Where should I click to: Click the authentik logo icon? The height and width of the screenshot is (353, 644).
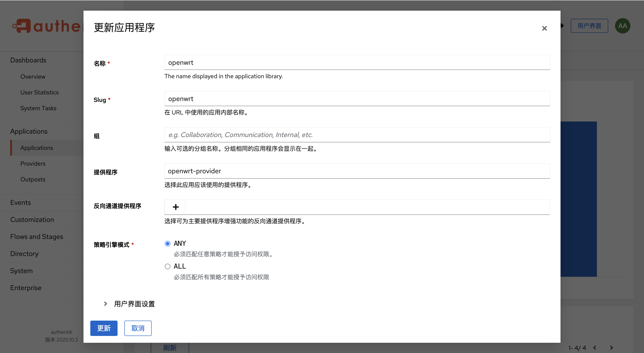click(x=22, y=26)
